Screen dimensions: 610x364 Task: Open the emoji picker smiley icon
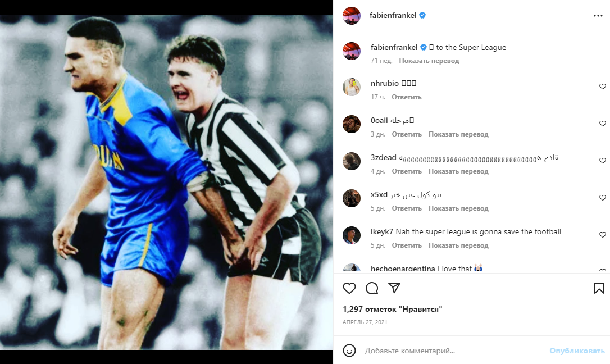click(x=349, y=351)
